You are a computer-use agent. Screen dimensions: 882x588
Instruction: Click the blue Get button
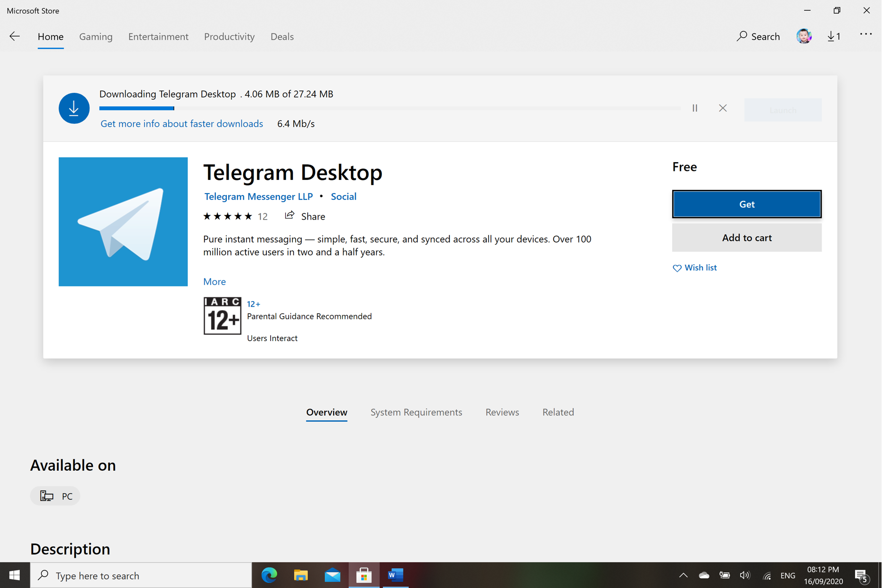[747, 204]
